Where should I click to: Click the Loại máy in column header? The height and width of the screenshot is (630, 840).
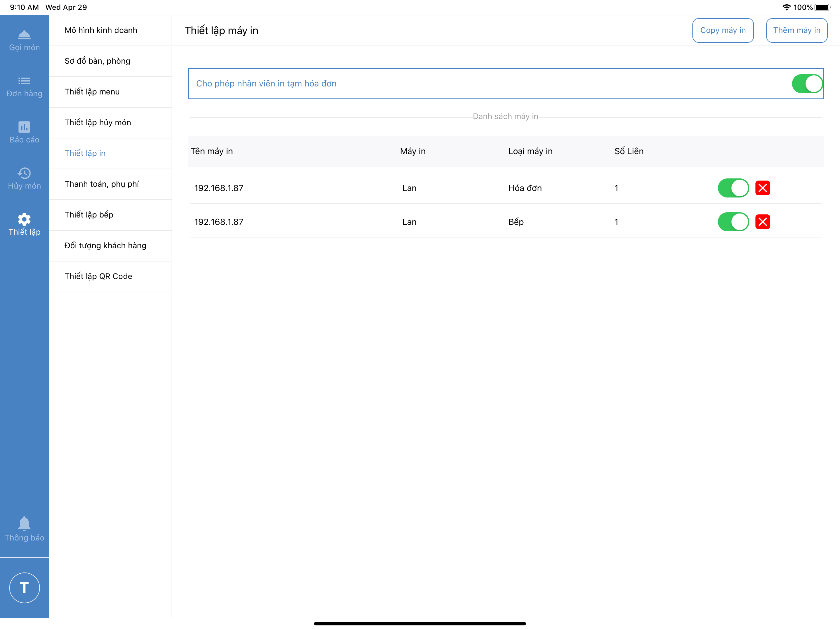[x=530, y=151]
